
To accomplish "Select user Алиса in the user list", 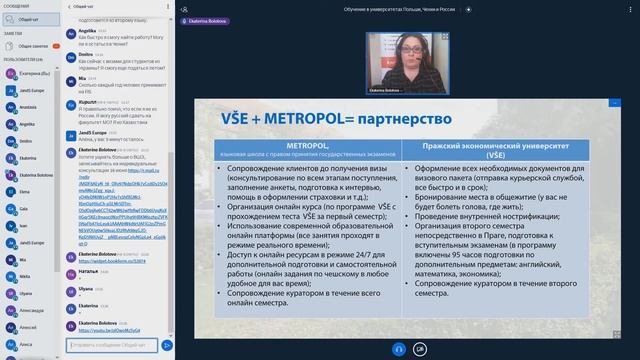I will click(29, 344).
